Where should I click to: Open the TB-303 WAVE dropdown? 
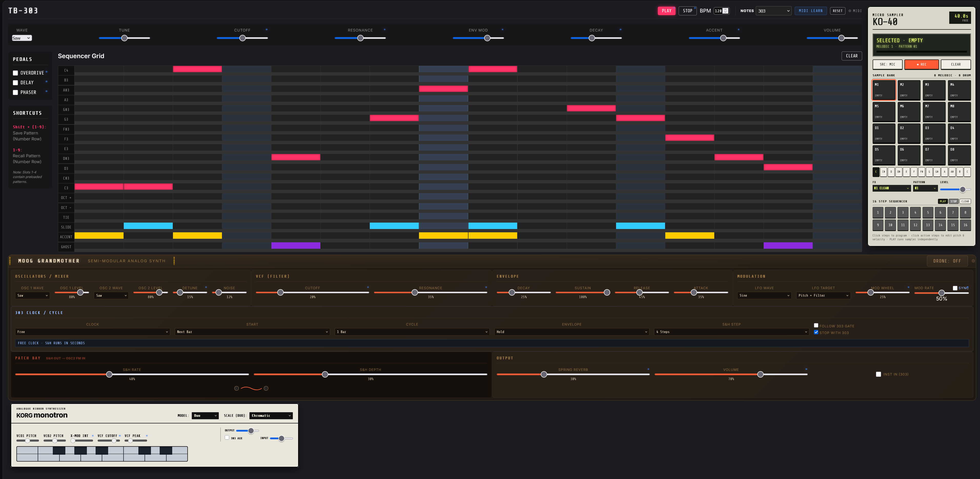(x=22, y=38)
